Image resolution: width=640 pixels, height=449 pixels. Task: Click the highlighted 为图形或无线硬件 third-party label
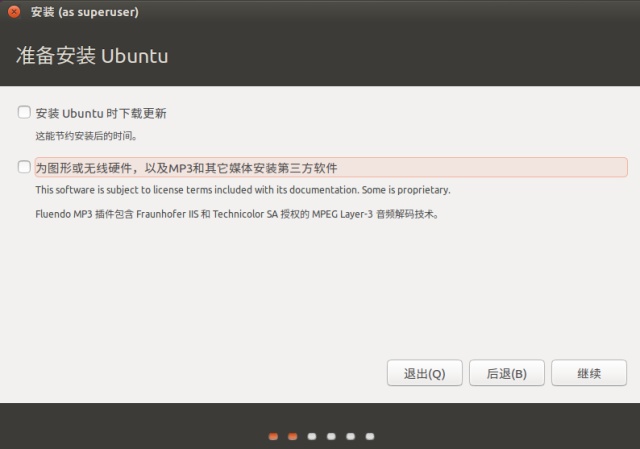click(331, 167)
